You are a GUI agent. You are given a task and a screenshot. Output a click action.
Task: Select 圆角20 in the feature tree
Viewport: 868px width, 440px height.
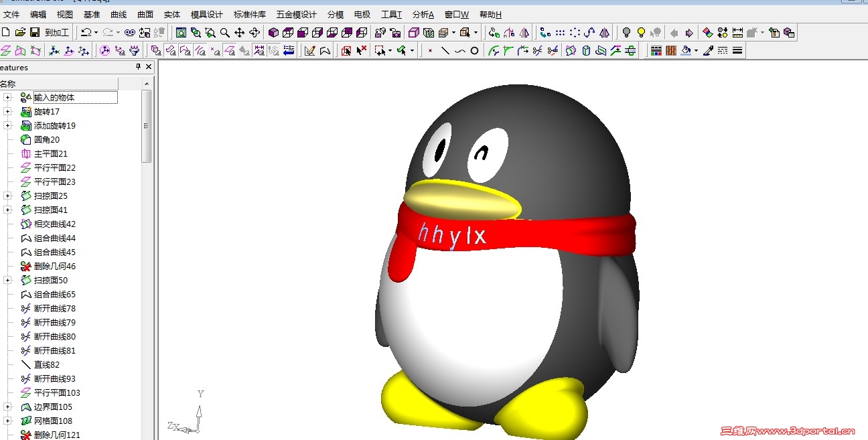coord(47,139)
